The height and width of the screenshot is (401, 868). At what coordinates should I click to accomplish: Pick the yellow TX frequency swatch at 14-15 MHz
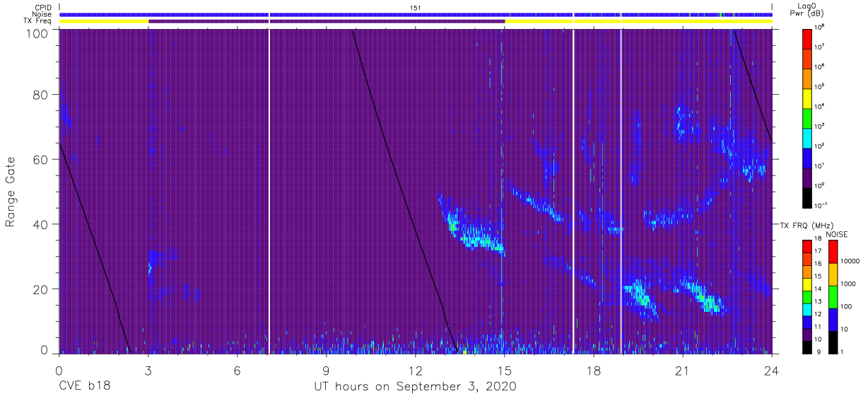(x=807, y=283)
